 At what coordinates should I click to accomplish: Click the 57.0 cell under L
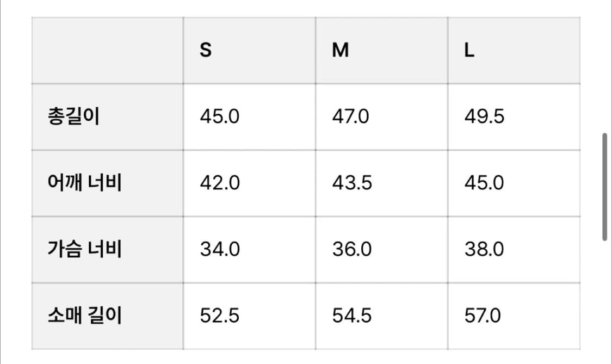(x=483, y=316)
